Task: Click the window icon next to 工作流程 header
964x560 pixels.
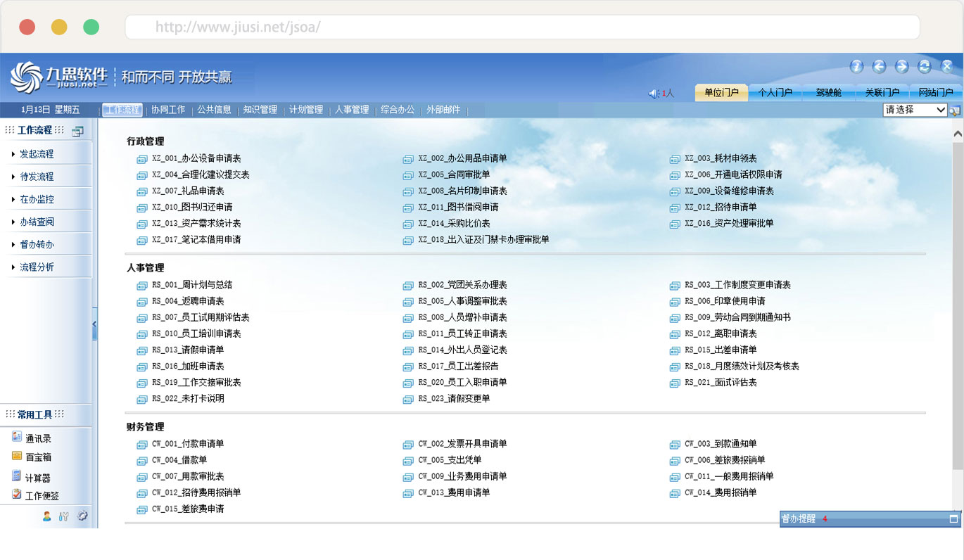Action: point(77,131)
